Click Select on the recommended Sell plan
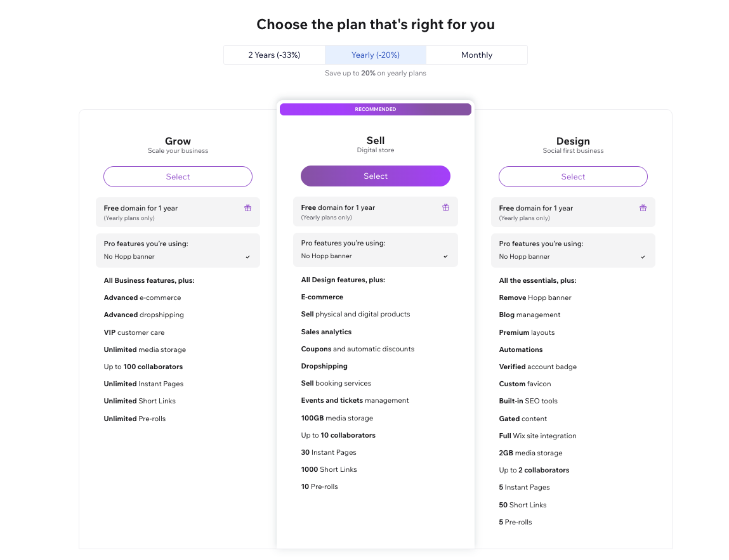This screenshot has height=560, width=729. point(375,176)
